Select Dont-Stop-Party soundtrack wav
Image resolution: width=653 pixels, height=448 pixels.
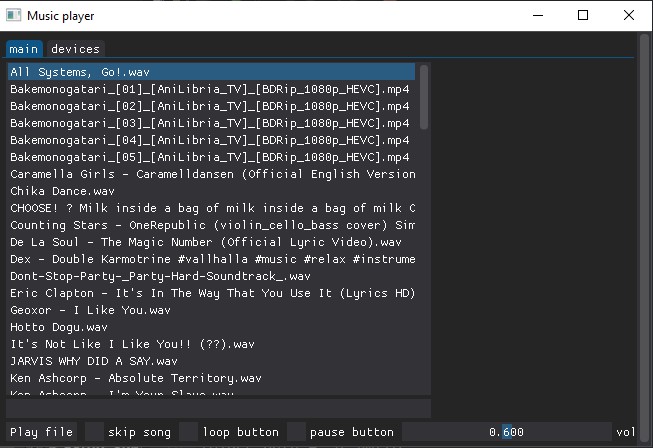211,276
